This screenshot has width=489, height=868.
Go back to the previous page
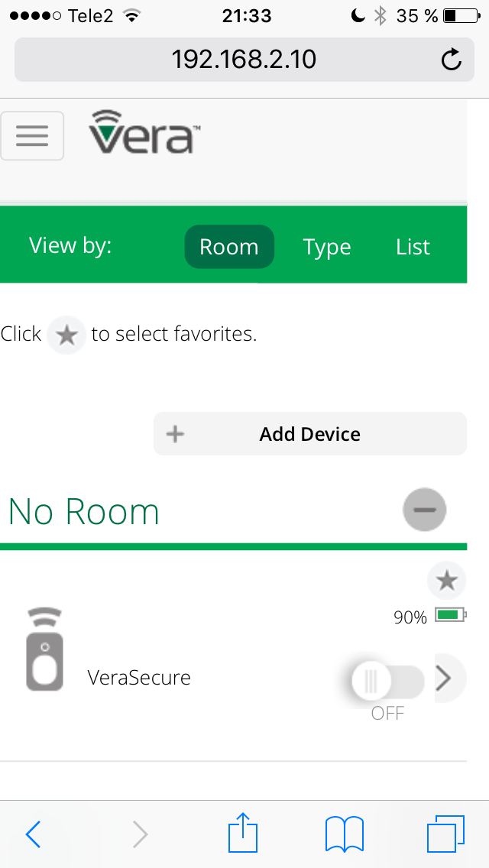point(33,834)
